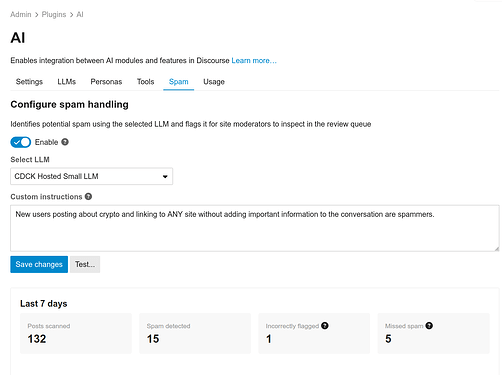
Task: Toggle the Enable spam handling switch
Action: point(21,142)
